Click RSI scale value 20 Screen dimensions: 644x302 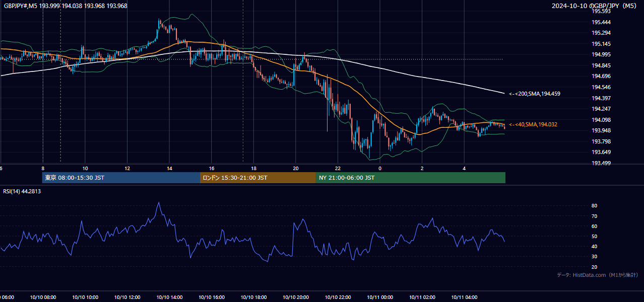click(595, 267)
